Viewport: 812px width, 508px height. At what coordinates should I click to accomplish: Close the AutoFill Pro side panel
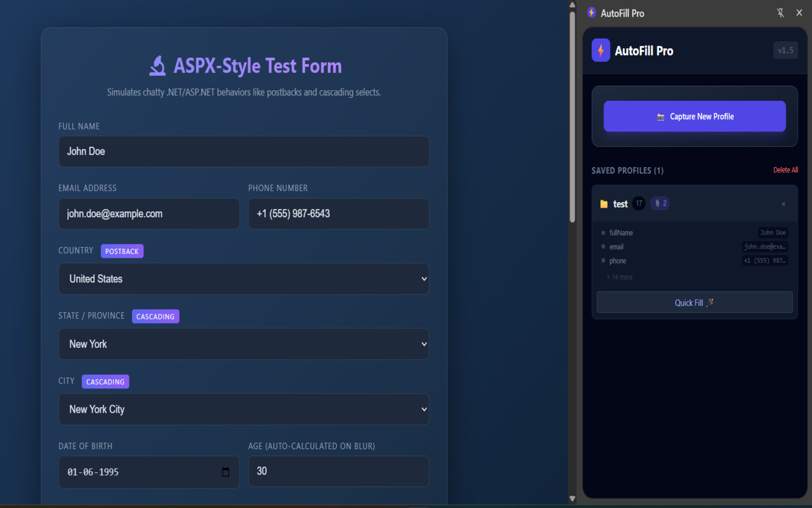click(x=799, y=13)
